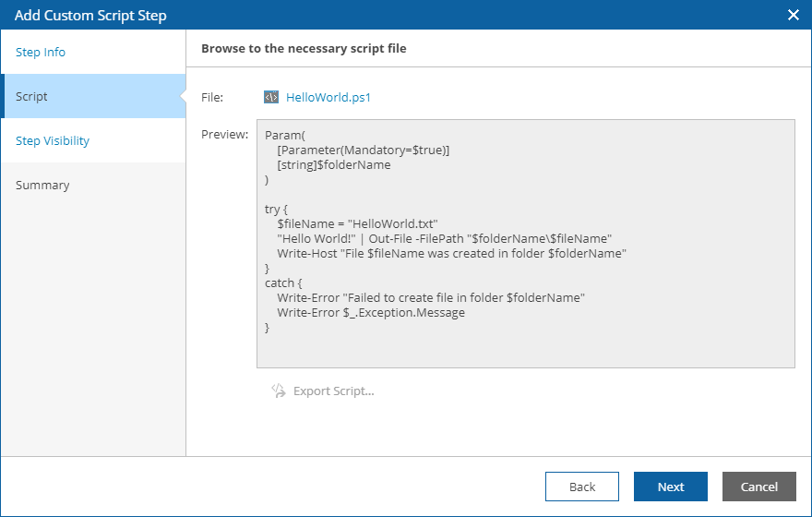Open the HelloWorld.ps1 file link
Image resolution: width=812 pixels, height=517 pixels.
(x=328, y=97)
